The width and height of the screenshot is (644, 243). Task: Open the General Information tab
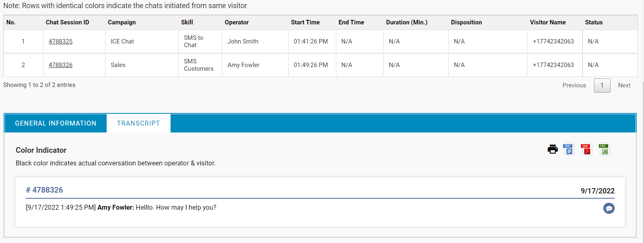click(x=56, y=123)
